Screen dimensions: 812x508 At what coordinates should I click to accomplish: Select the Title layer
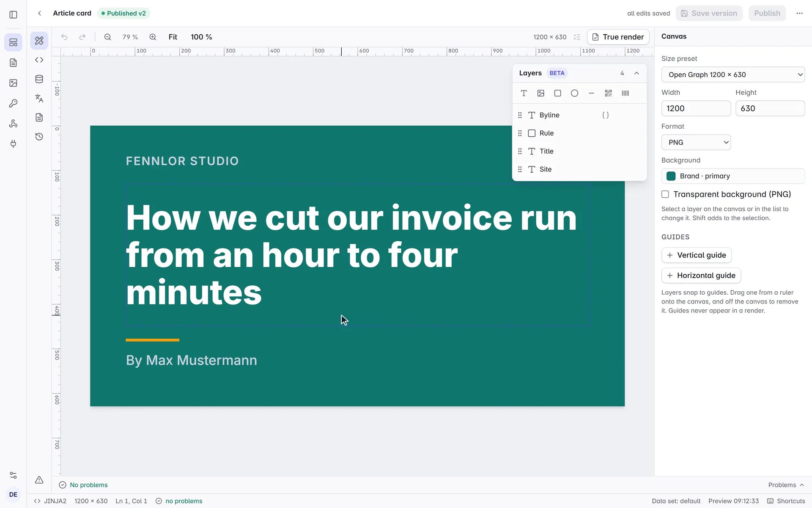[579, 151]
